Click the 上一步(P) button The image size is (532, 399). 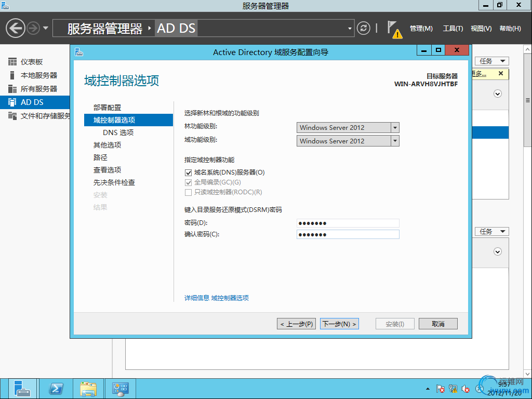point(297,324)
